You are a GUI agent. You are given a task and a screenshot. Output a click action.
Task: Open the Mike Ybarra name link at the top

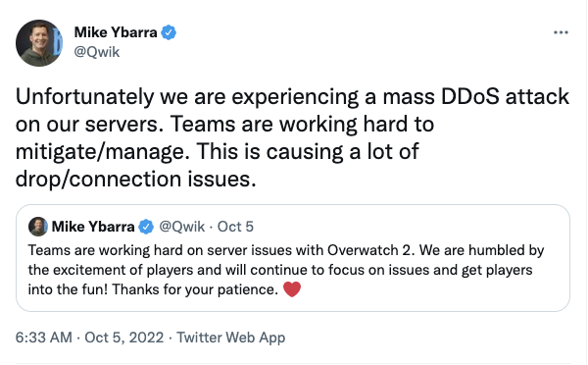point(116,32)
